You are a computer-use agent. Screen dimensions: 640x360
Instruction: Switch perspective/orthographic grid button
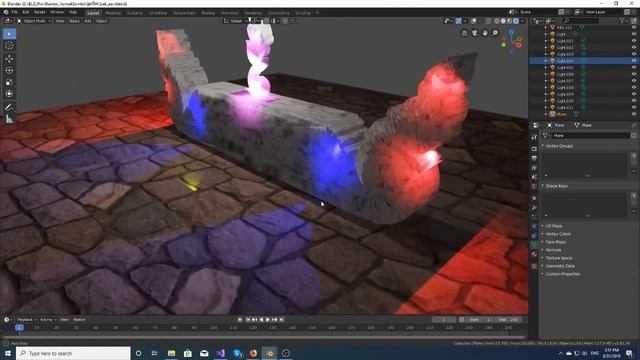[464, 33]
